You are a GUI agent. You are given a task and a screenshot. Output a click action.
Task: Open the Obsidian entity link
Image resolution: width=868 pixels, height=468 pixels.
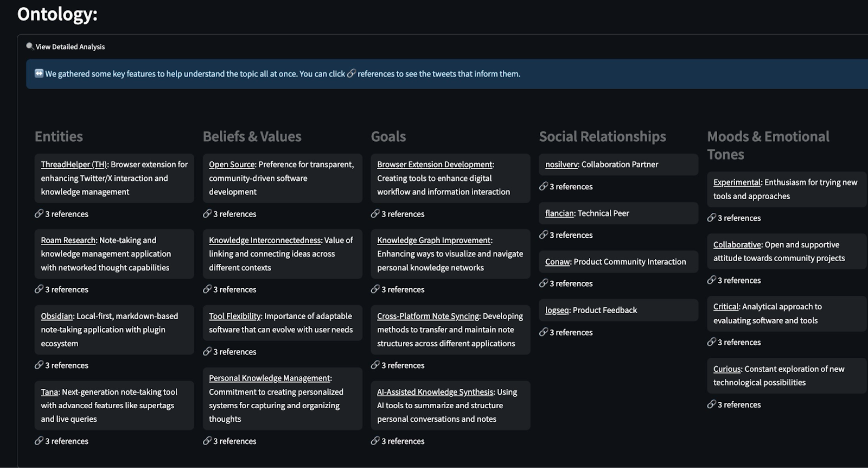pos(56,316)
